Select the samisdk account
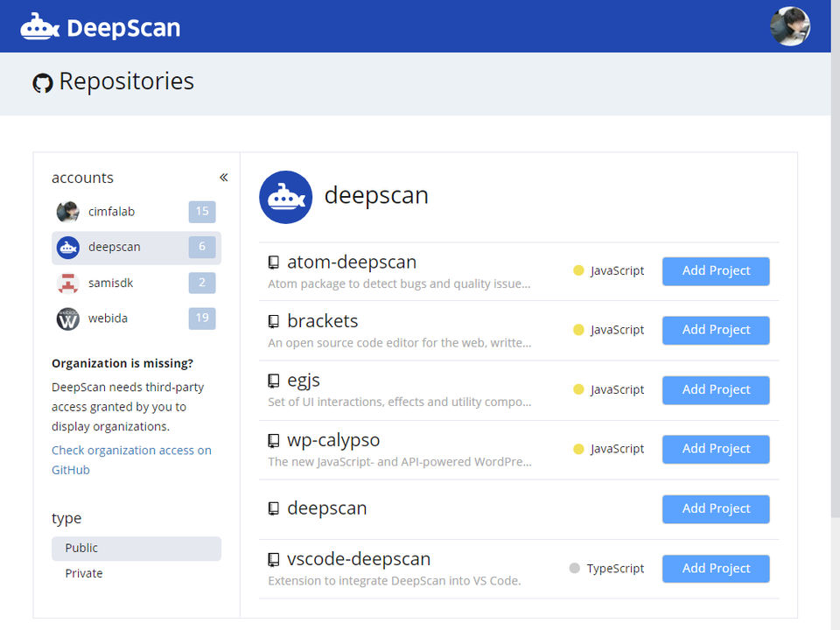Screen dimensions: 840x630 pyautogui.click(x=136, y=283)
